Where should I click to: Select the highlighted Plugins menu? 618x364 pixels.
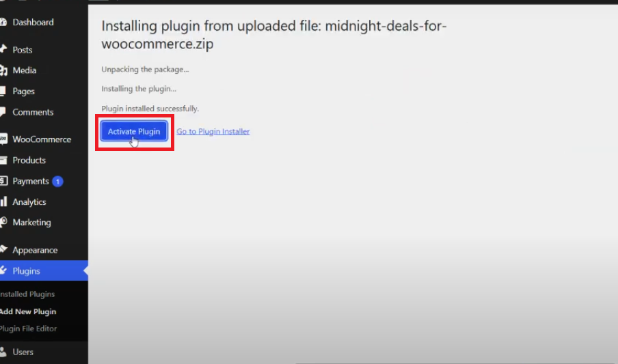click(27, 271)
